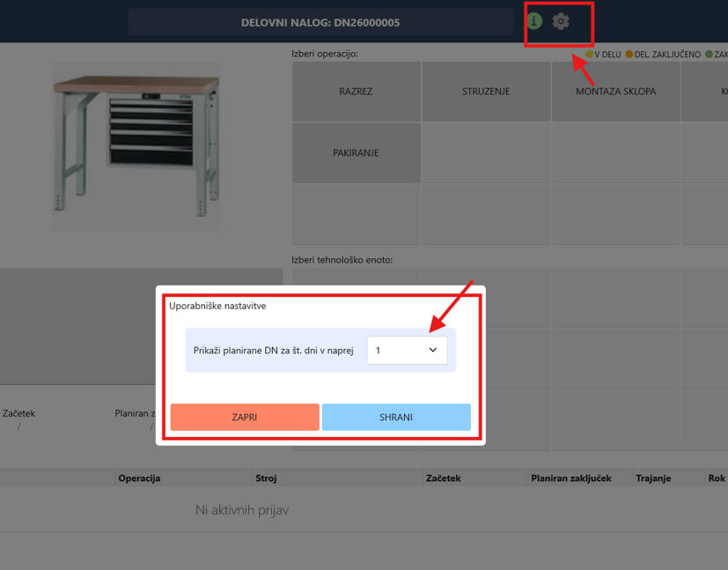Click the green info icon
This screenshot has width=728, height=570.
point(534,21)
